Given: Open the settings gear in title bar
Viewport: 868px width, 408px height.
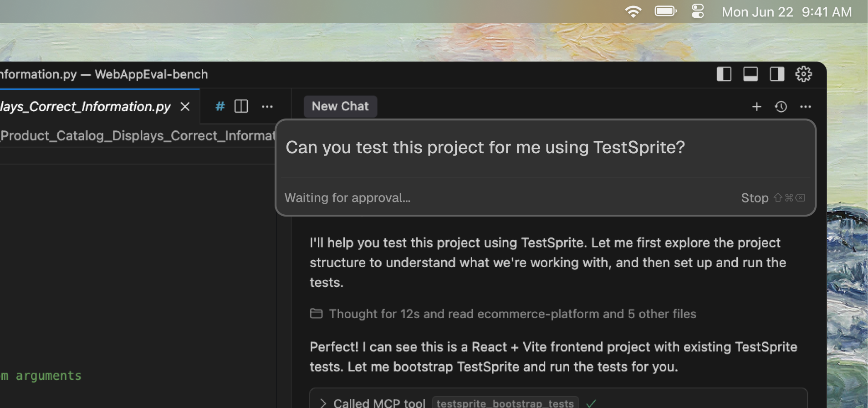Looking at the screenshot, I should 803,74.
